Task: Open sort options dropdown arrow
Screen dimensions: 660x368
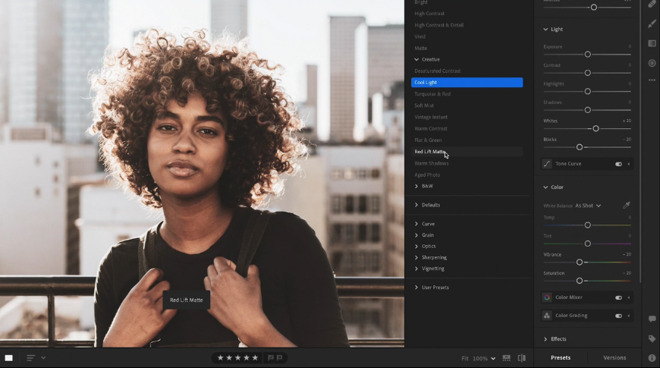Action: (x=43, y=358)
